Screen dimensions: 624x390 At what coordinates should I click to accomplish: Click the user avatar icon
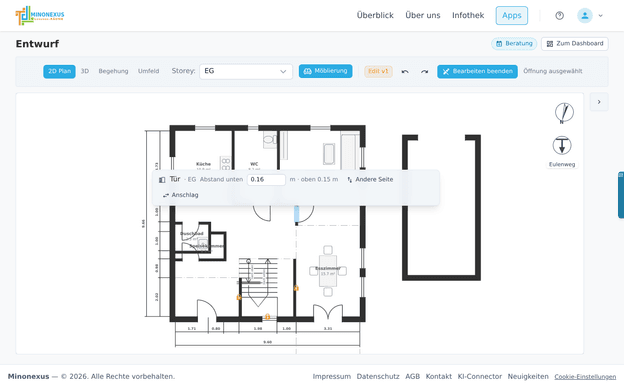pyautogui.click(x=585, y=16)
